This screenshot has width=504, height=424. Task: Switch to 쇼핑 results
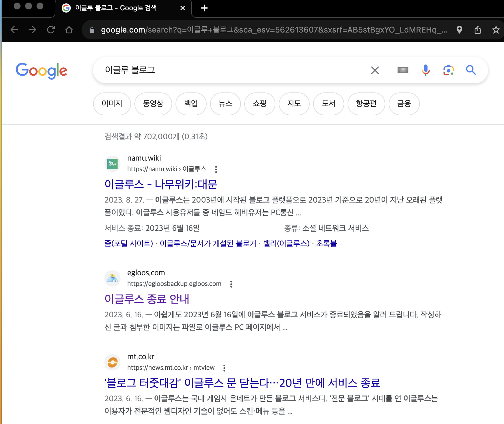pyautogui.click(x=260, y=104)
